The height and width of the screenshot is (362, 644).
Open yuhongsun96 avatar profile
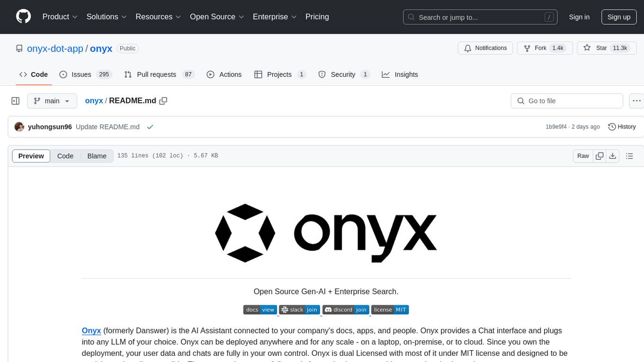[x=19, y=127]
